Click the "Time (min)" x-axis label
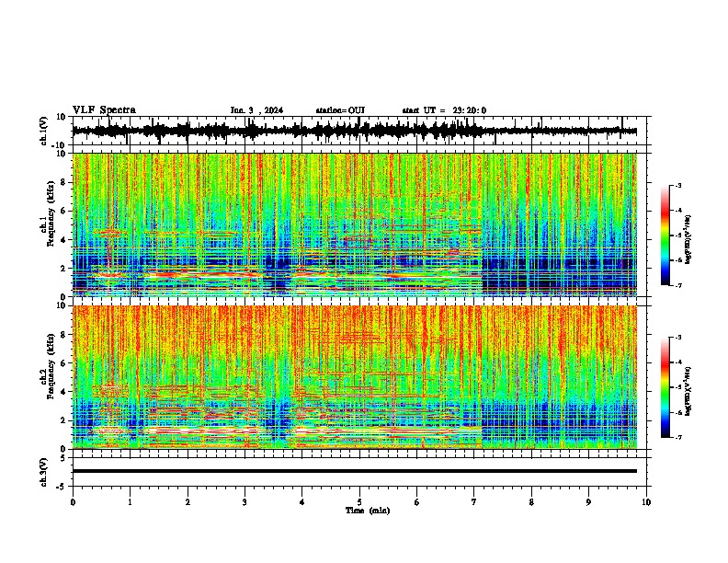This screenshot has width=728, height=563. click(x=368, y=511)
